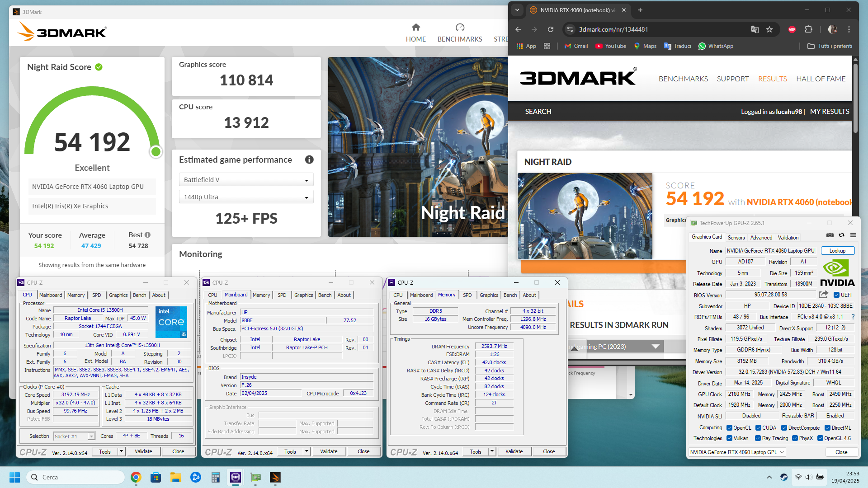Launch Chrome from the taskbar
This screenshot has height=488, width=868.
tap(136, 477)
